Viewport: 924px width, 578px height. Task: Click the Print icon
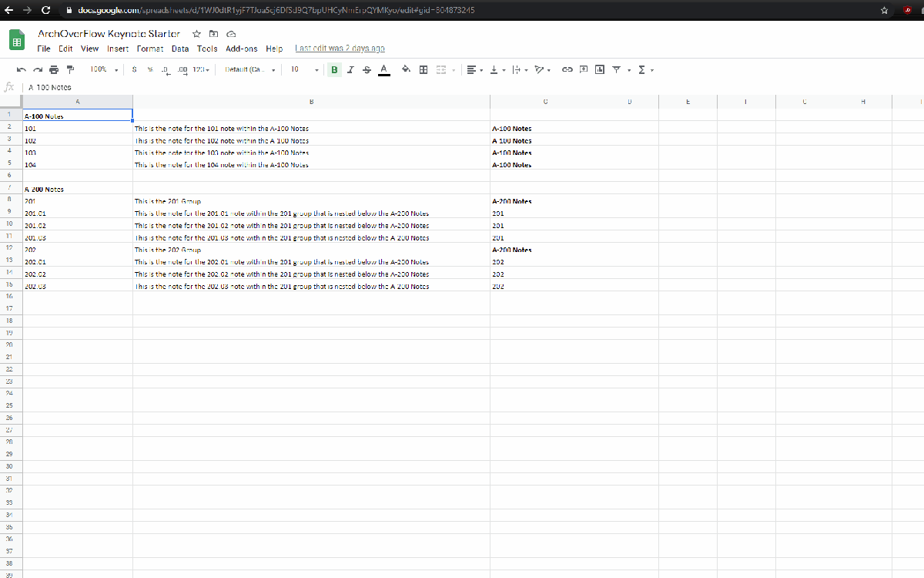(53, 69)
